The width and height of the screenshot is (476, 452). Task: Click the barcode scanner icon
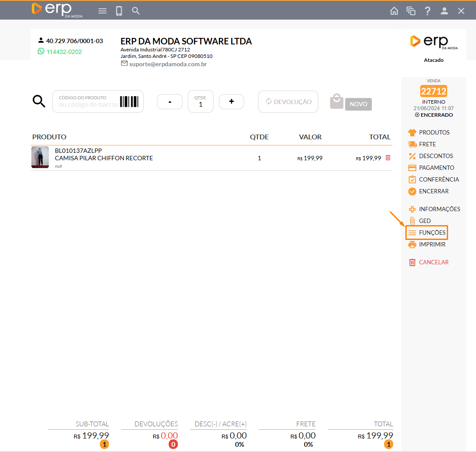click(x=129, y=102)
